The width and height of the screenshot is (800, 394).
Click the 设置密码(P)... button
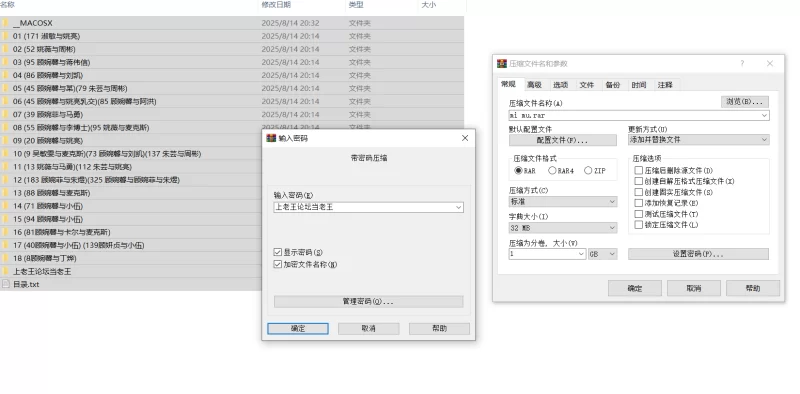click(698, 254)
